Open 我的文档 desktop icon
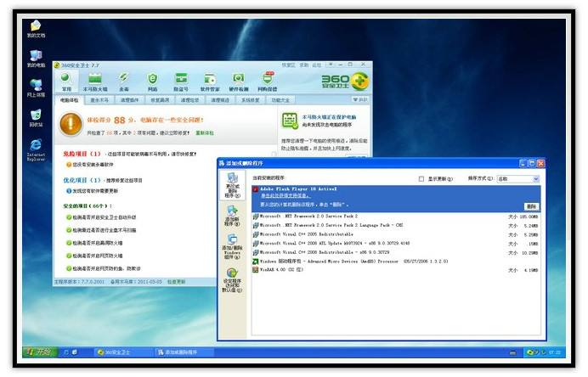Viewport: 588px width, 377px height. (36, 29)
